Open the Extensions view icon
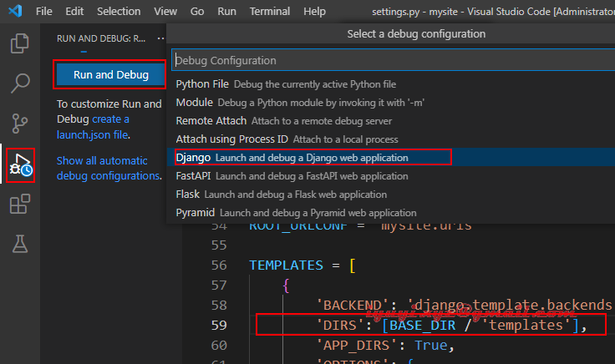 pyautogui.click(x=20, y=205)
